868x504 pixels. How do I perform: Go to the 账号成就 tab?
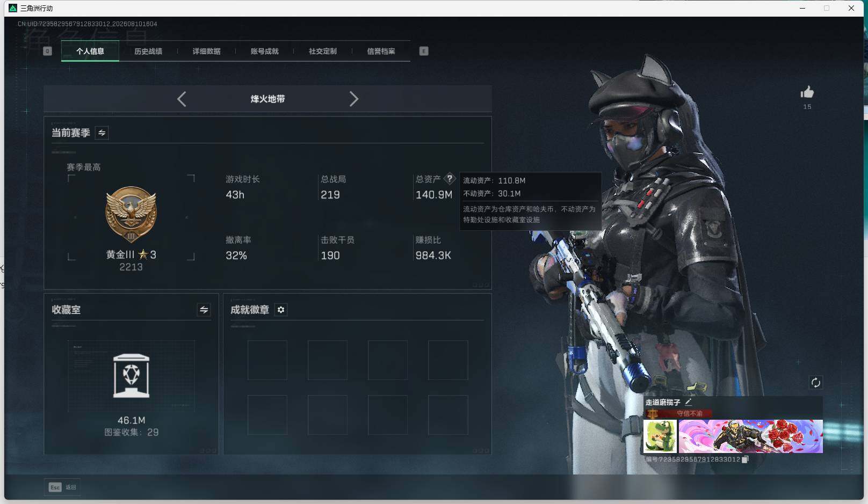264,51
